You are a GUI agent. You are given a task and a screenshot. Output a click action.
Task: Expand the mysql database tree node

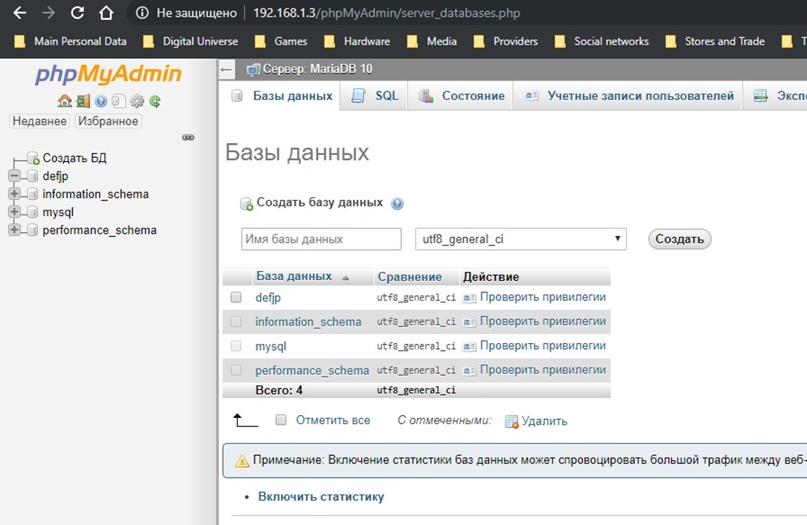(14, 212)
